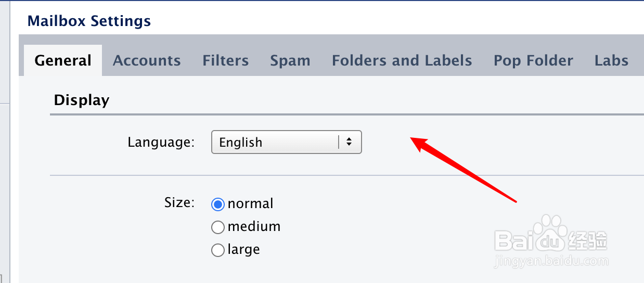Switch to Pop Folder tab
644x283 pixels.
[533, 61]
